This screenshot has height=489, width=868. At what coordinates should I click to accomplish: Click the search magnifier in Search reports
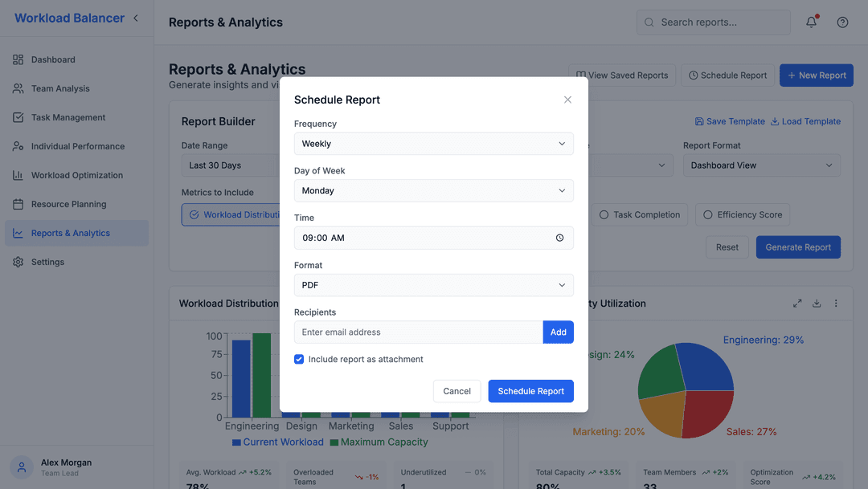click(649, 22)
